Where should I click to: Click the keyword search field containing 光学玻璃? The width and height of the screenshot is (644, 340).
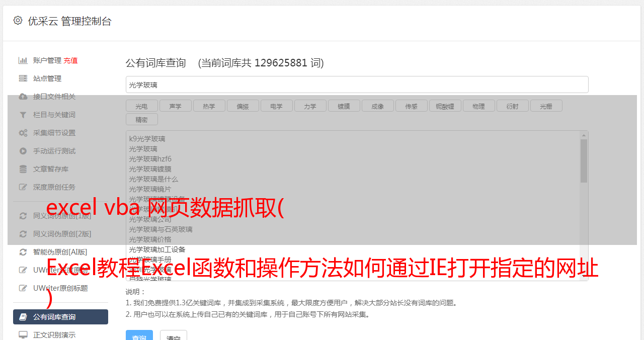pos(357,84)
